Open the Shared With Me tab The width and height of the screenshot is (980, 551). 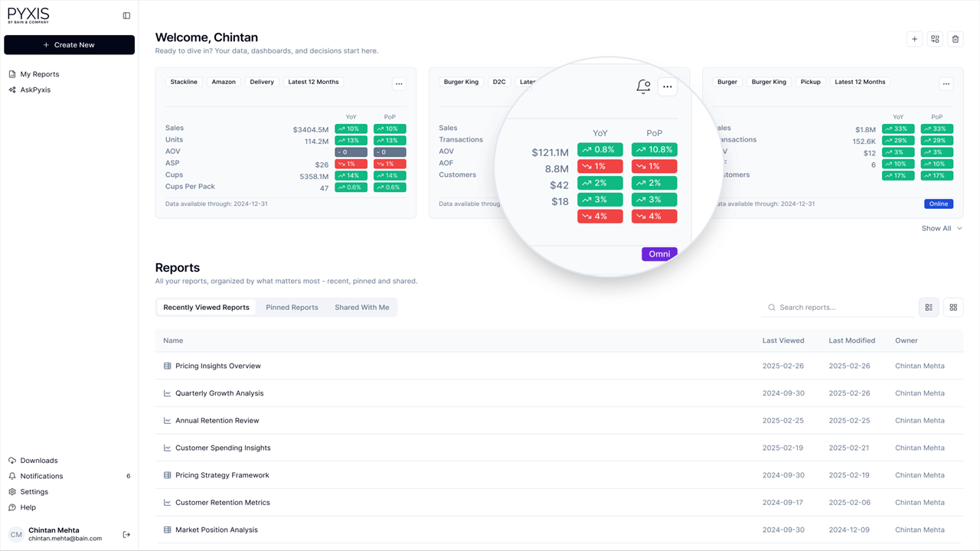tap(361, 307)
